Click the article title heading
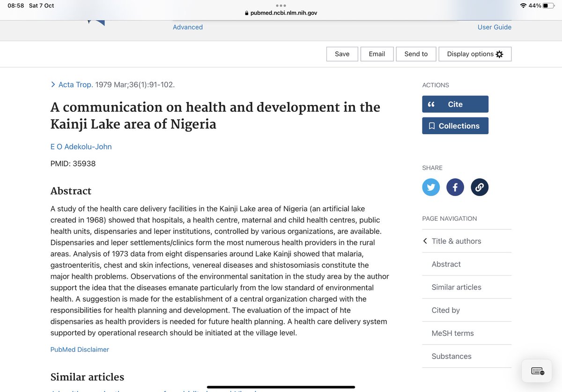 [x=215, y=116]
